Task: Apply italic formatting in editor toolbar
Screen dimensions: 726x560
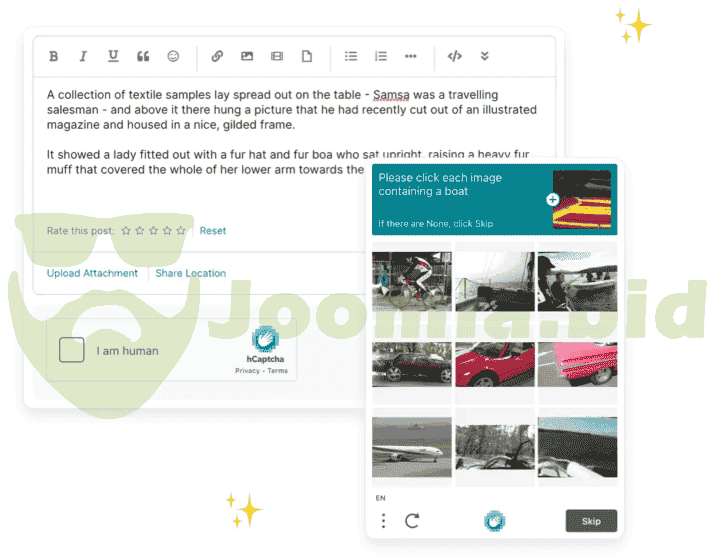Action: pyautogui.click(x=83, y=56)
